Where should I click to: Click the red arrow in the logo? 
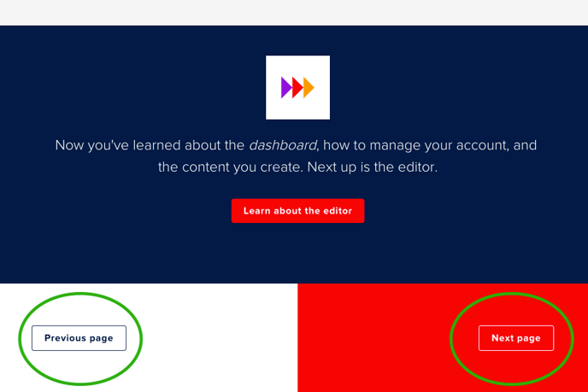point(297,87)
